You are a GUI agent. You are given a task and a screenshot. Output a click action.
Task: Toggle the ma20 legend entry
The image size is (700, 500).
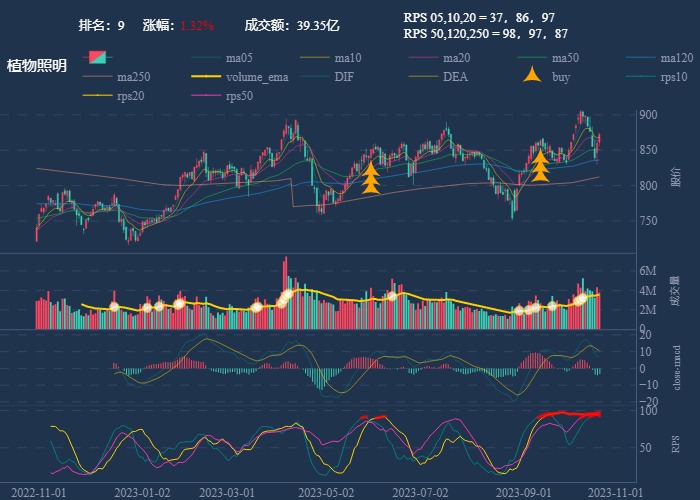click(x=456, y=57)
